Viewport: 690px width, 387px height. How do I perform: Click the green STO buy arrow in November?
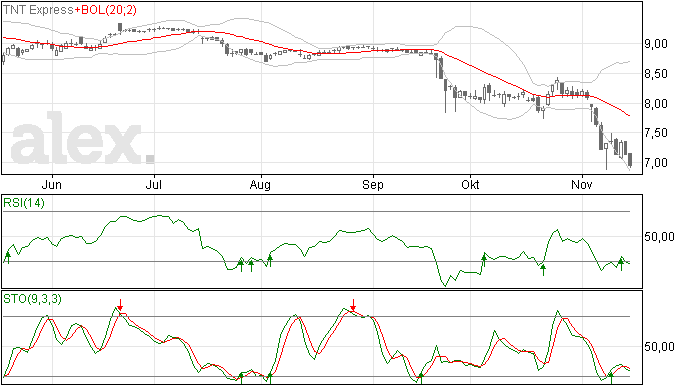coord(610,378)
